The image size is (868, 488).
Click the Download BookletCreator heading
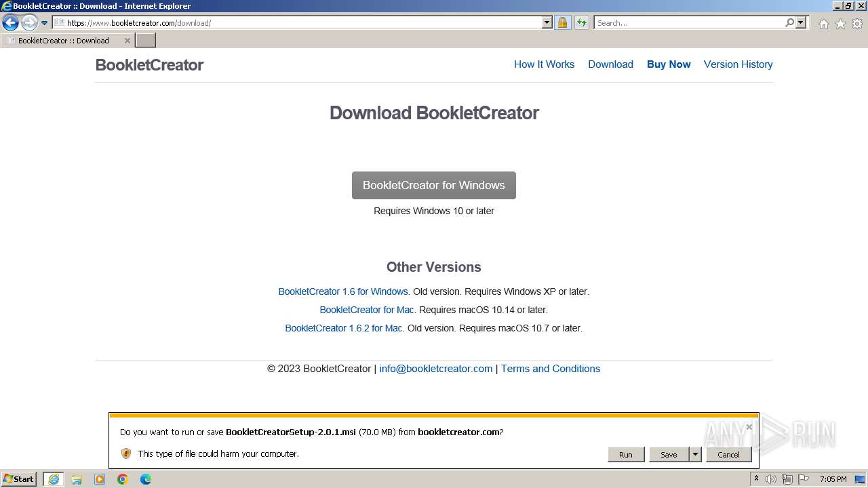434,113
